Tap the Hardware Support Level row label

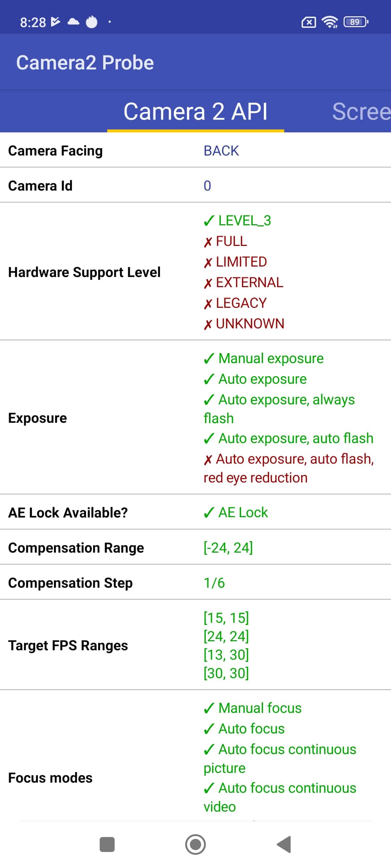pyautogui.click(x=84, y=272)
